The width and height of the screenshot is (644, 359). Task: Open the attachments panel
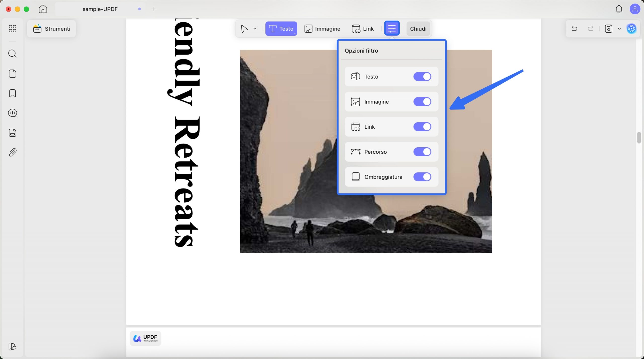click(x=12, y=152)
